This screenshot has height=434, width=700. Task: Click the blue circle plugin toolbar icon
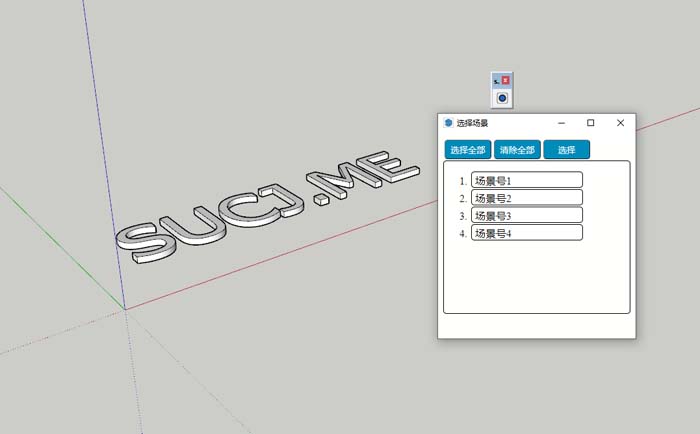click(x=502, y=98)
